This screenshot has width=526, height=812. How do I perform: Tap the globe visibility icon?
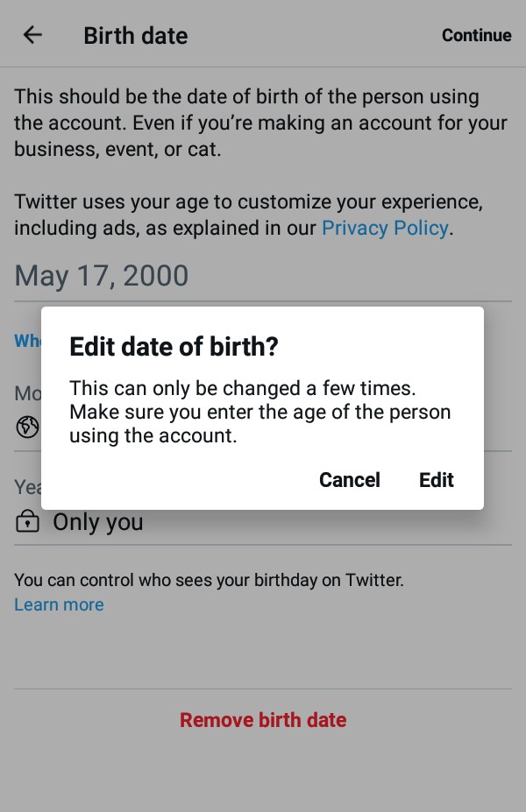[27, 427]
